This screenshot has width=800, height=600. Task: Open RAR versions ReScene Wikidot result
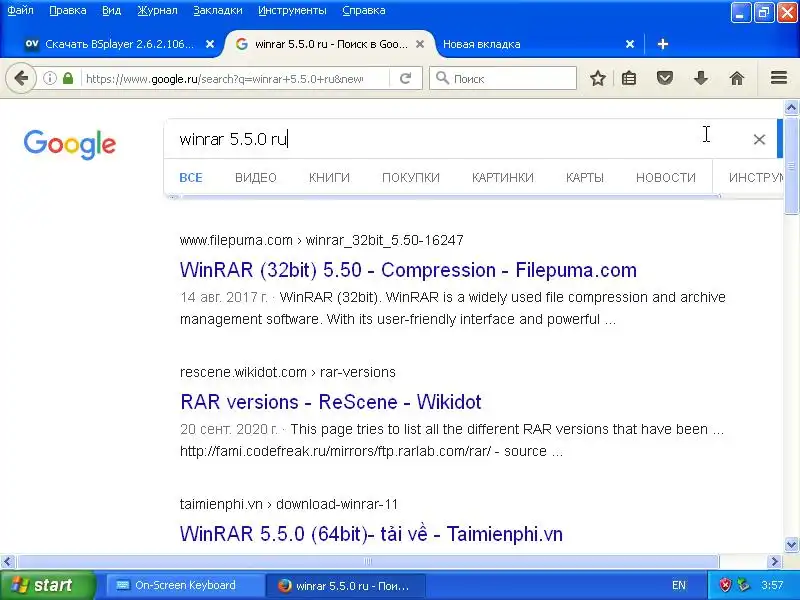point(331,402)
